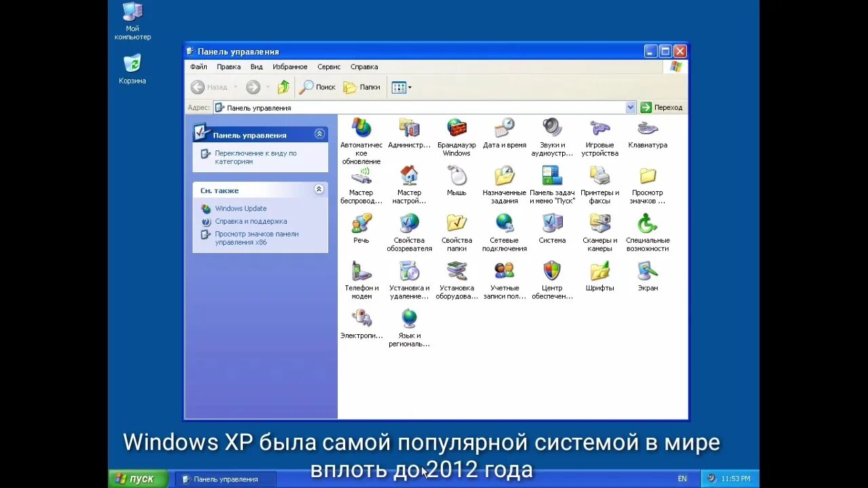Open the Правка menu
868x488 pixels.
coord(229,67)
